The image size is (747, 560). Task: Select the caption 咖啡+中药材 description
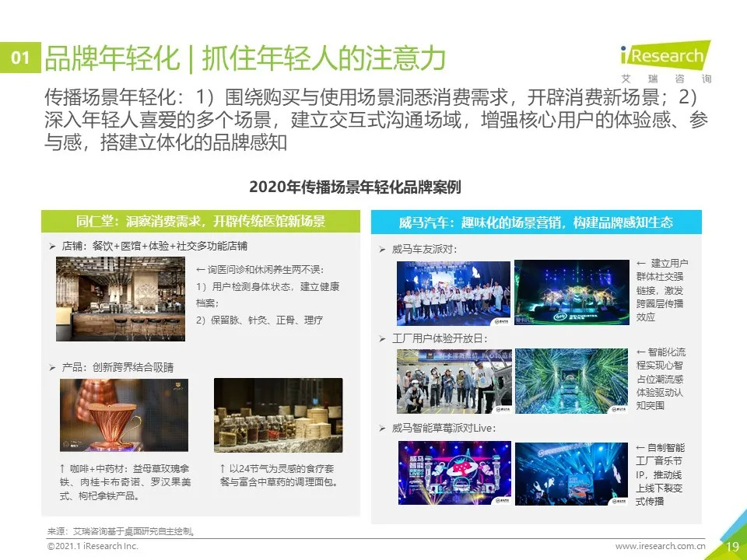124,482
